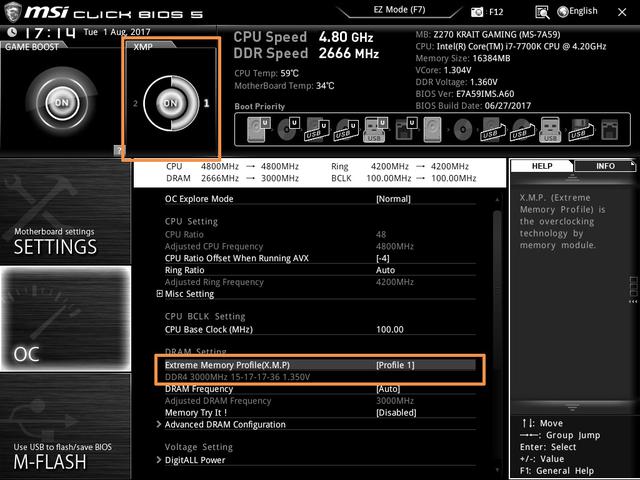Switch to EZ Mode (F7)
This screenshot has height=480, width=640.
click(399, 10)
